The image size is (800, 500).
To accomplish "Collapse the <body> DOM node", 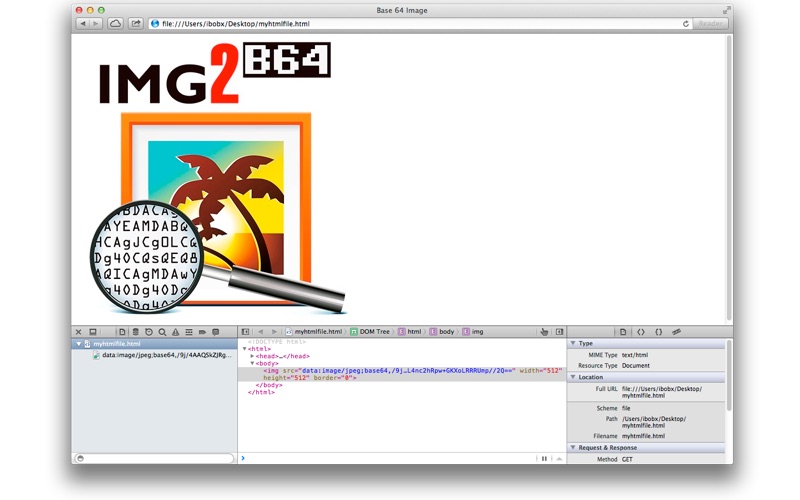I will (x=252, y=363).
